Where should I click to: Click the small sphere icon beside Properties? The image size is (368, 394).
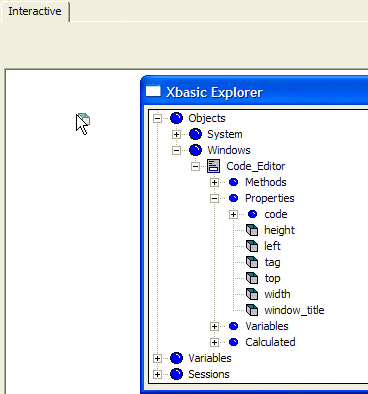pyautogui.click(x=234, y=198)
